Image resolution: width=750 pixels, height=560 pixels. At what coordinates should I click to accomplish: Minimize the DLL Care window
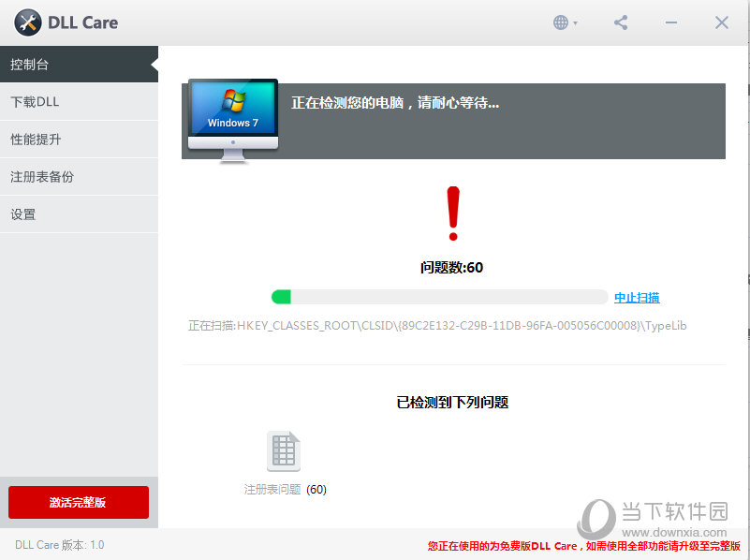click(x=671, y=22)
